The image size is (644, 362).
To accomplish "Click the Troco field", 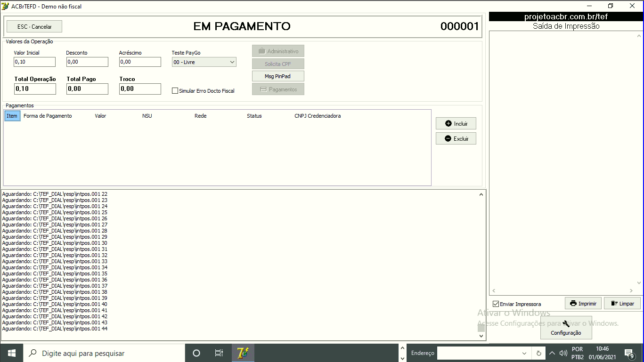I will (140, 88).
